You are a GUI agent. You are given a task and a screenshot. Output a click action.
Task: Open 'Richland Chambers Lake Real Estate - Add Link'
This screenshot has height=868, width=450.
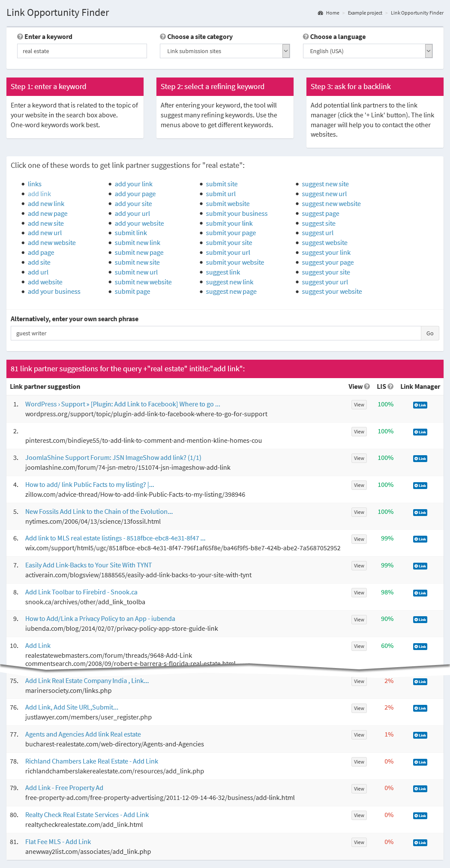pos(92,761)
